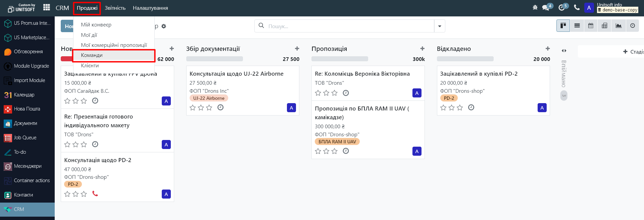
Task: Open the Обговорення app in sidebar
Action: pyautogui.click(x=27, y=52)
